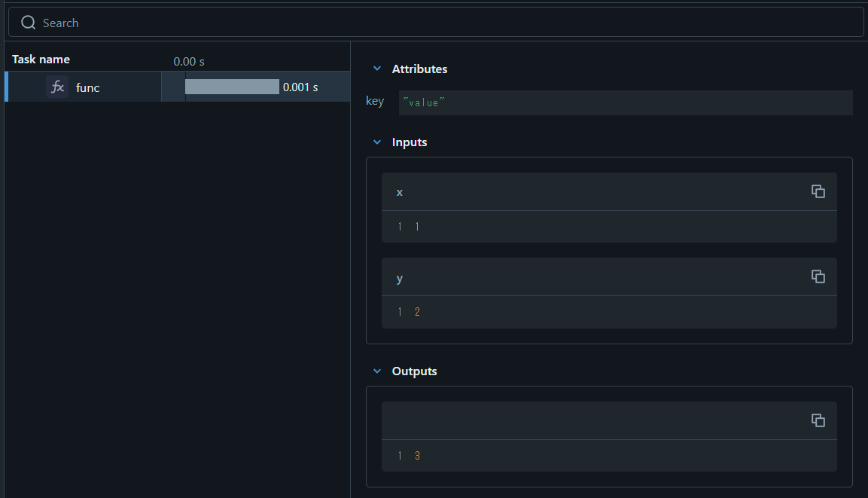868x498 pixels.
Task: Click the 0.001 s duration label
Action: pyautogui.click(x=300, y=87)
